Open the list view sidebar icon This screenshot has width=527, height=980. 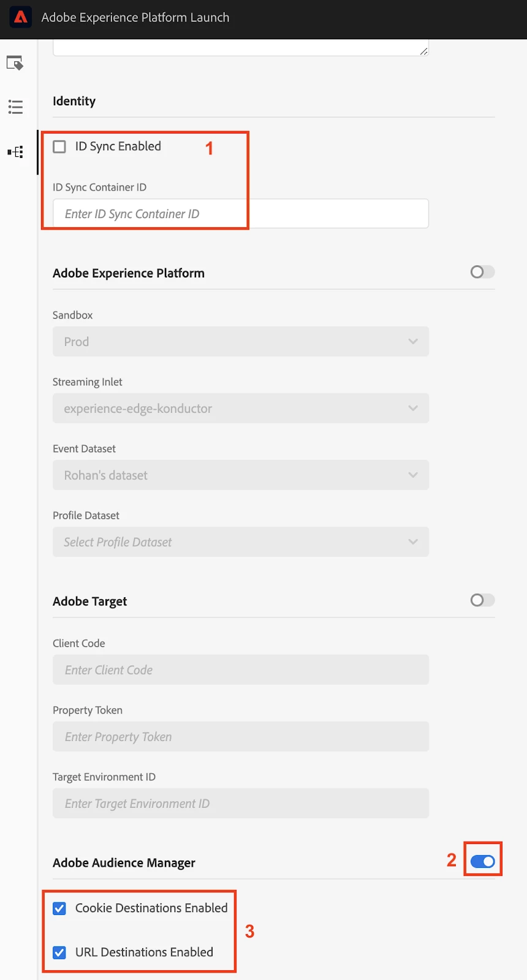15,107
